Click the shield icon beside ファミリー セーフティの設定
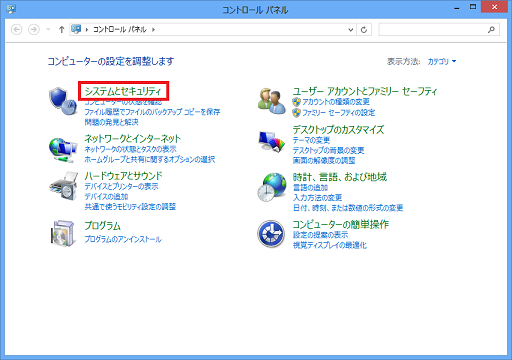This screenshot has width=512, height=360. [296, 113]
